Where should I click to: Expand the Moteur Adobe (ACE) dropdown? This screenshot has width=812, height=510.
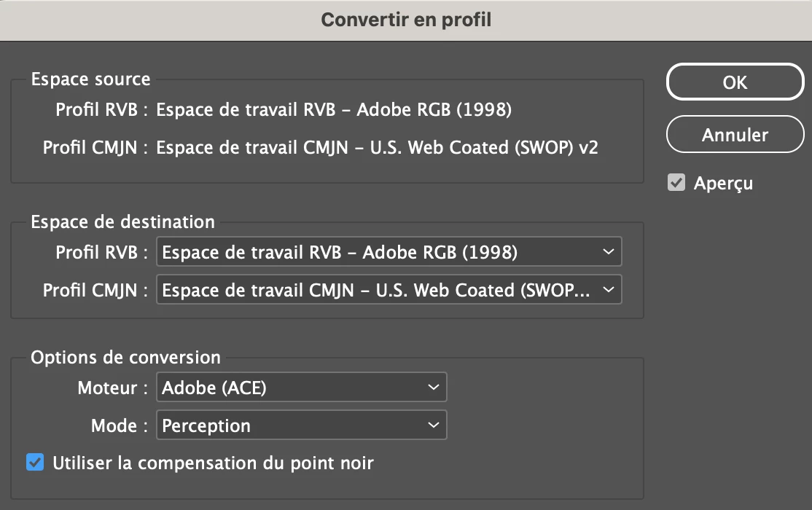(x=301, y=388)
